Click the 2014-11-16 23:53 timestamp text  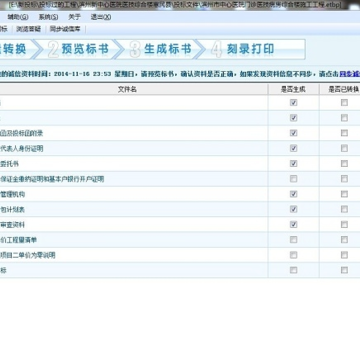pos(82,74)
